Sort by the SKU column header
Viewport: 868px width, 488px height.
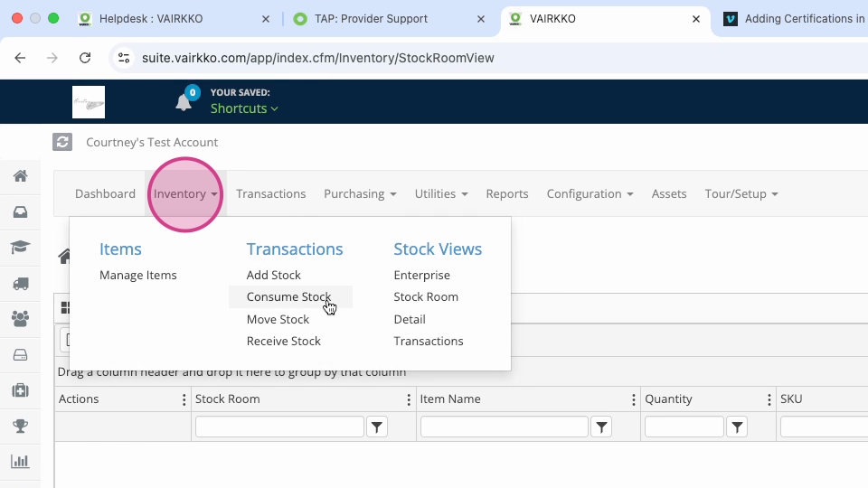pyautogui.click(x=791, y=399)
